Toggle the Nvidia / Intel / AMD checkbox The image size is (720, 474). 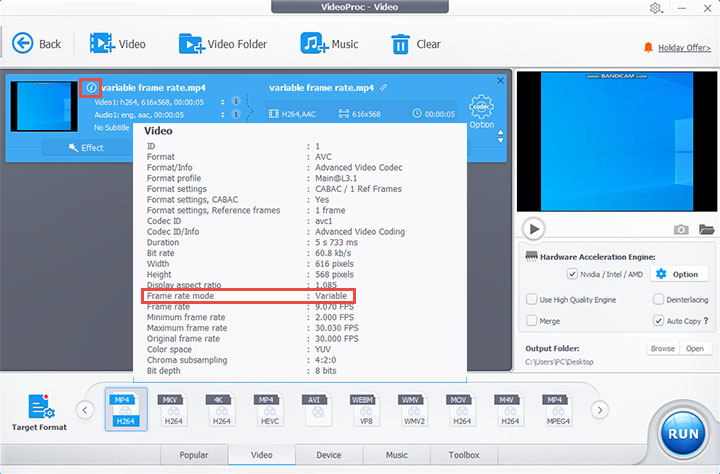coord(572,274)
